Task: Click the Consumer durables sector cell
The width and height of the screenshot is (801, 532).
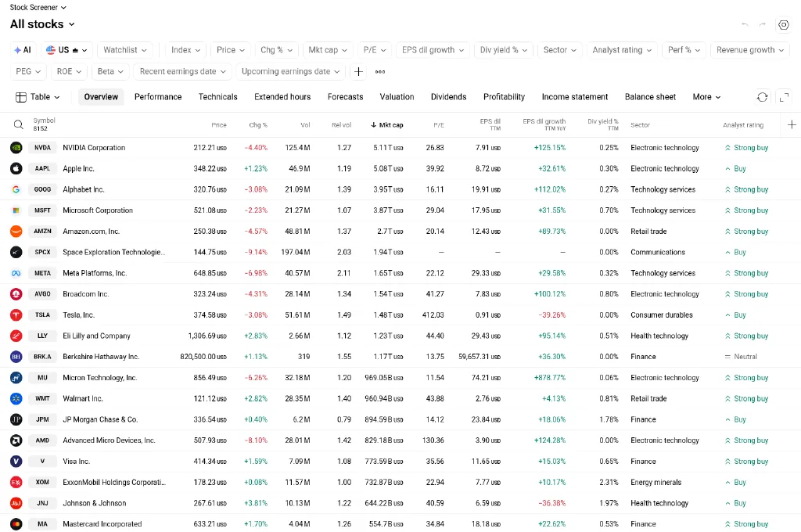Action: click(x=662, y=315)
